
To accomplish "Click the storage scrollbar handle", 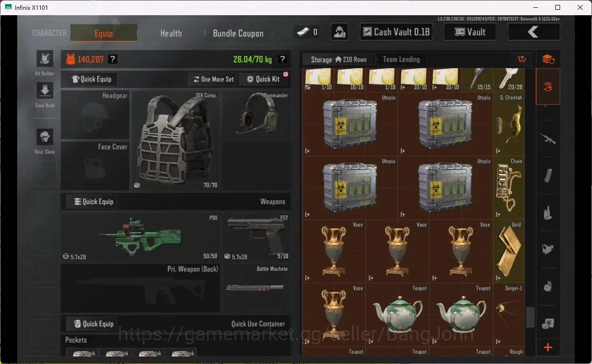I will [x=530, y=317].
